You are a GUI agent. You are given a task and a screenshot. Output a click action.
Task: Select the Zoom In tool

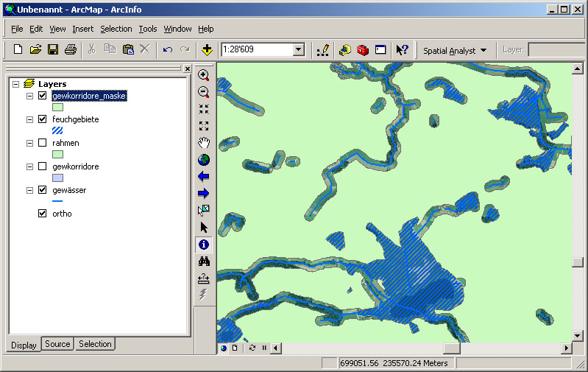[x=204, y=75]
